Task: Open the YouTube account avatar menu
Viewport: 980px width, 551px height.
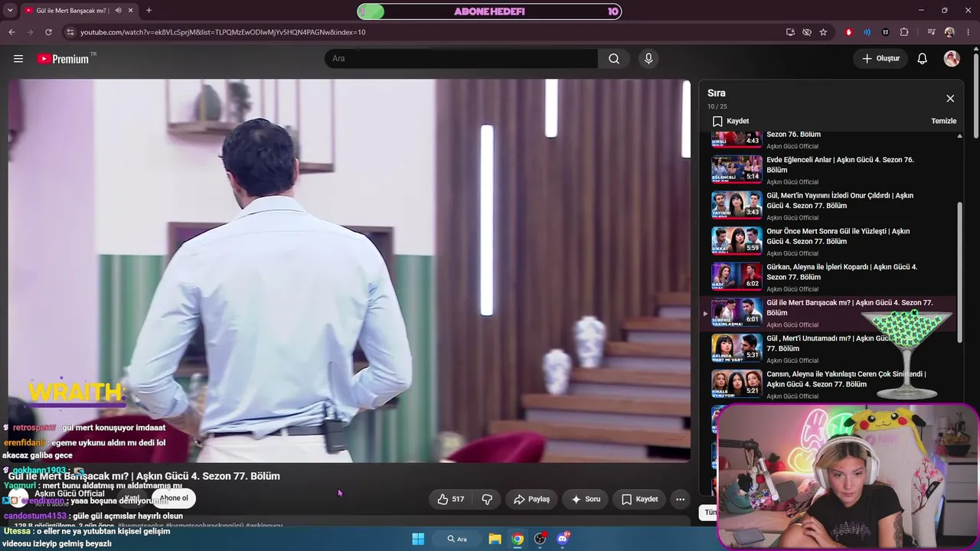Action: point(952,59)
